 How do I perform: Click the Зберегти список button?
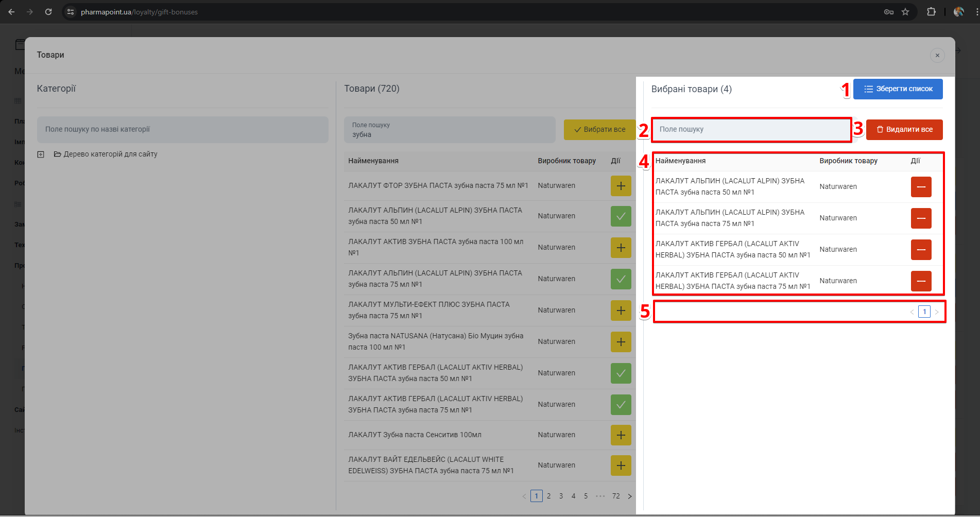click(898, 89)
